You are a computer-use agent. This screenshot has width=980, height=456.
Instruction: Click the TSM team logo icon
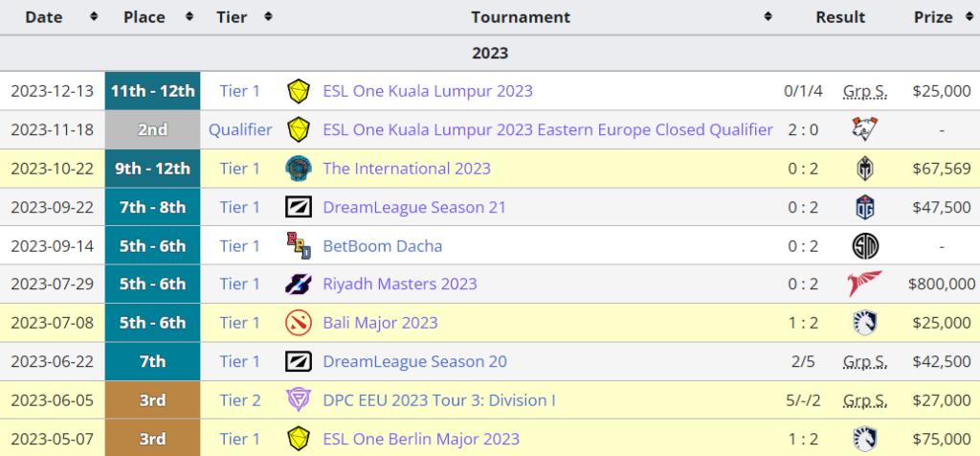tap(865, 245)
